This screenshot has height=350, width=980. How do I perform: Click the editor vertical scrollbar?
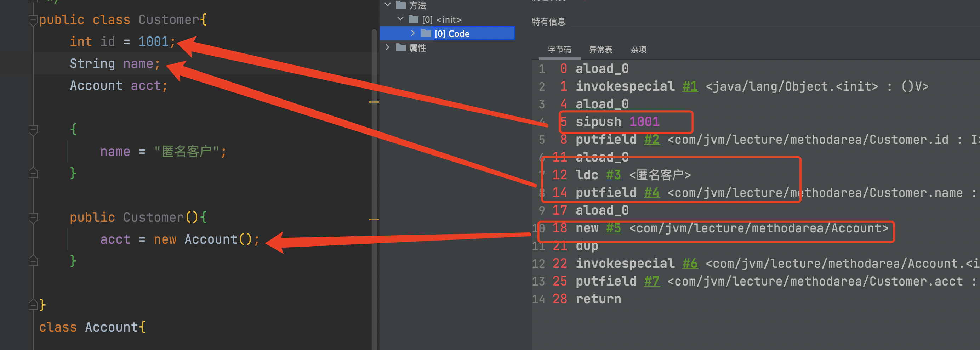coord(374,189)
